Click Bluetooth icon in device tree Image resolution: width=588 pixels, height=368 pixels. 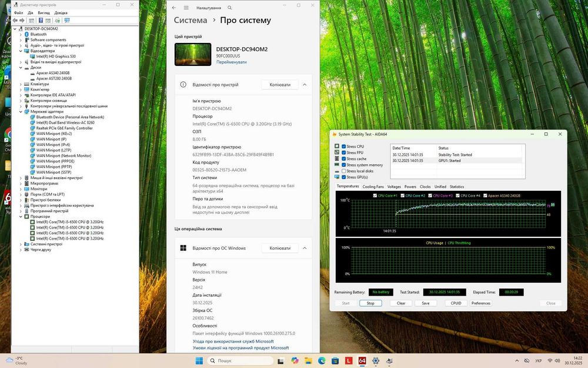(x=26, y=34)
